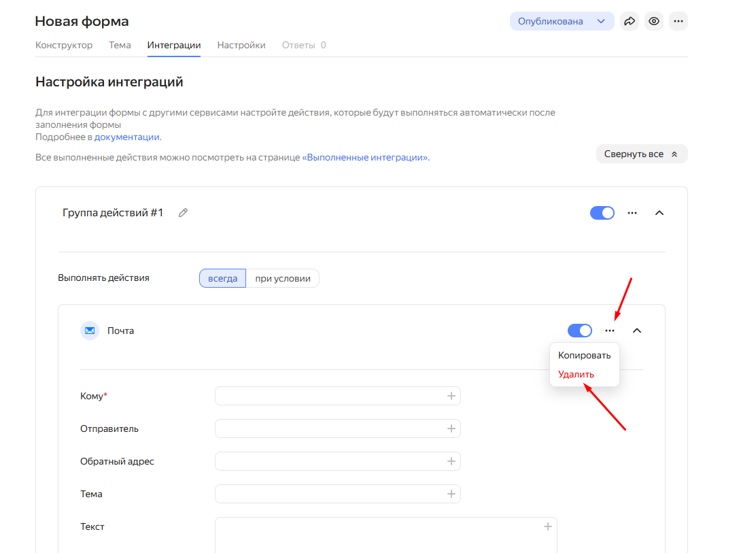The height and width of the screenshot is (553, 756).
Task: Open three-dot menu for Группа действий #1
Action: point(632,213)
